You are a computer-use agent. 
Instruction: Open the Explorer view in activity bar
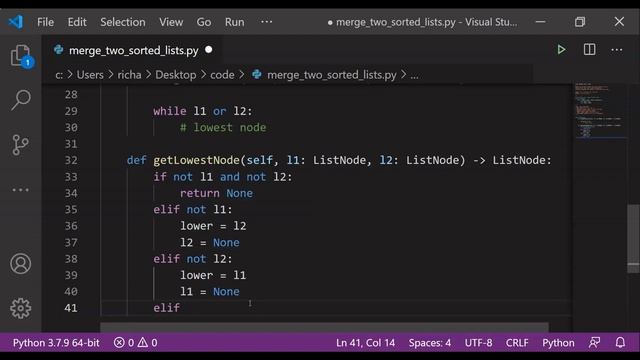[20, 56]
